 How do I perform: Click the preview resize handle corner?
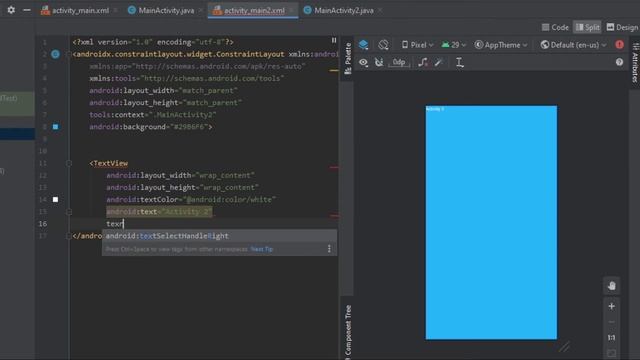coord(564,347)
